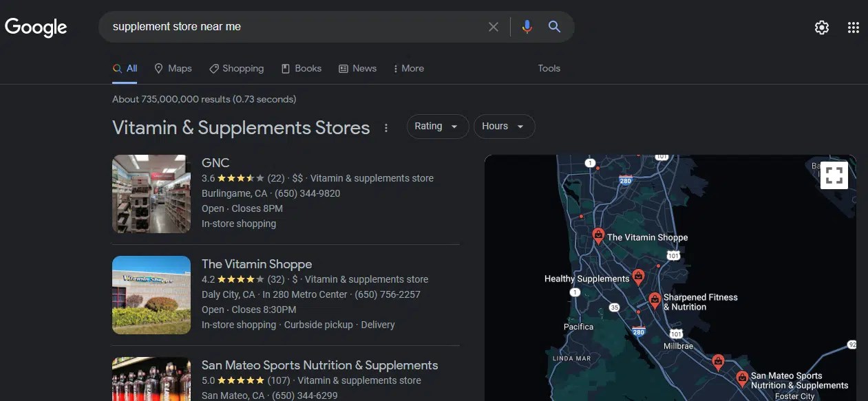Switch to the Maps tab

click(x=173, y=68)
